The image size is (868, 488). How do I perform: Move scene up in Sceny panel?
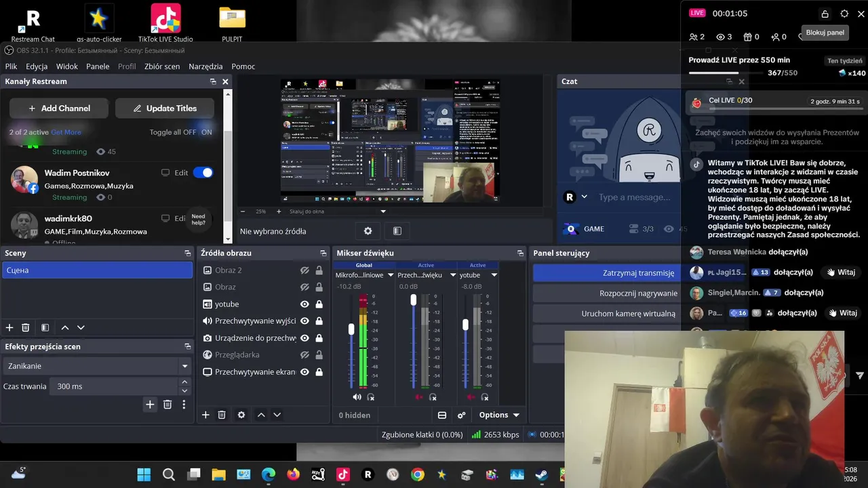tap(65, 327)
